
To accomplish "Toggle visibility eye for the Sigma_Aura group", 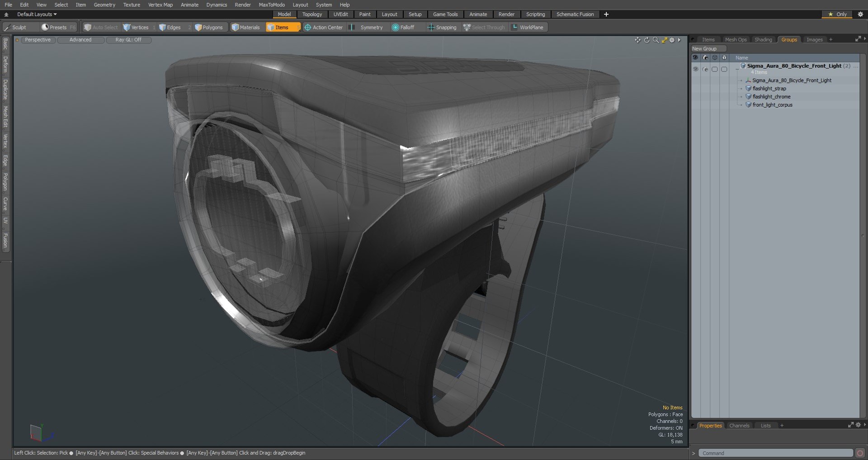I will (695, 69).
